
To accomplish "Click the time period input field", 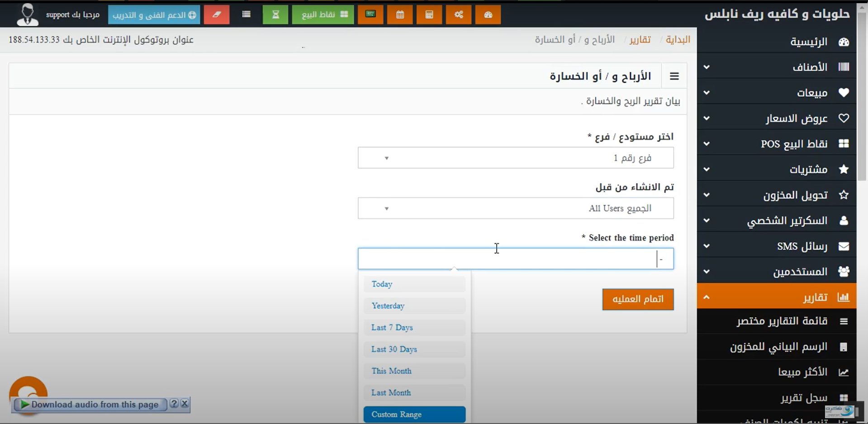I will pos(507,259).
